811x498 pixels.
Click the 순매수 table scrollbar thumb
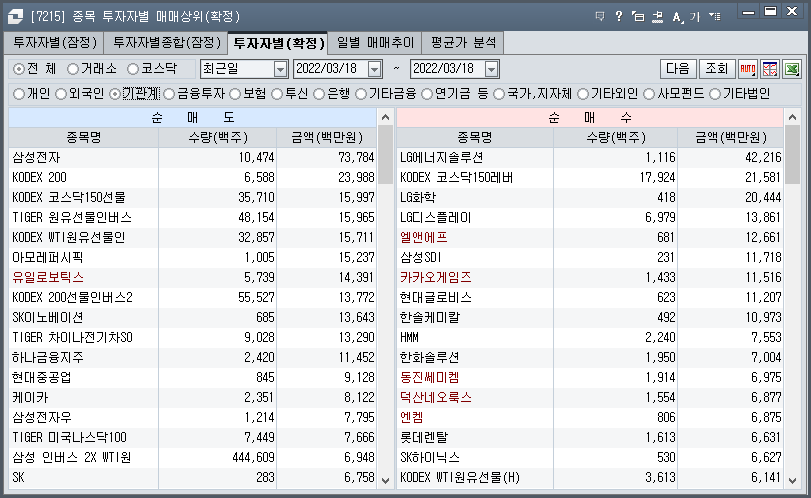(792, 154)
